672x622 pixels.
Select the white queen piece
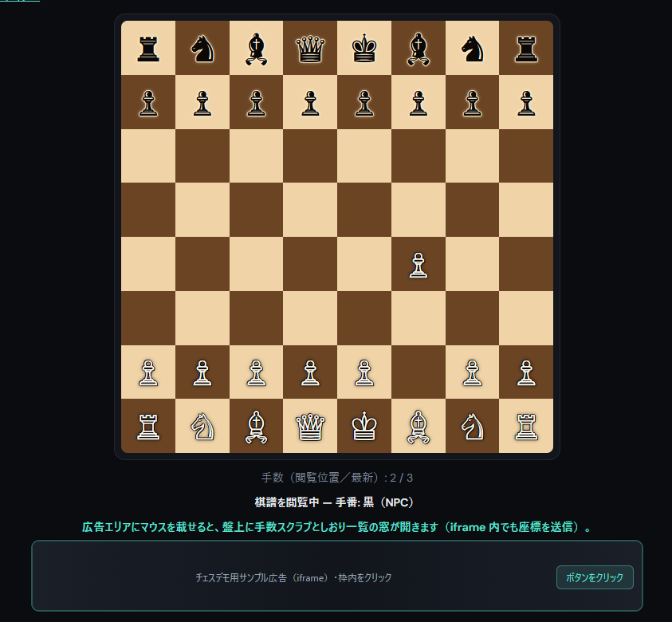click(x=310, y=427)
